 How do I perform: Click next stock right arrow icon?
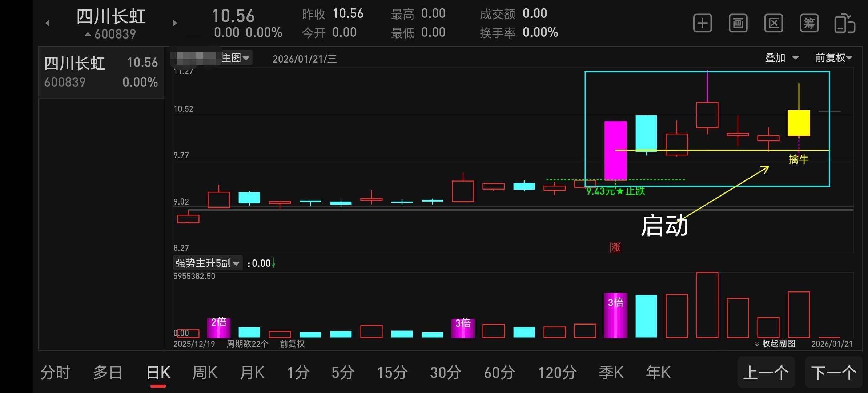point(175,23)
